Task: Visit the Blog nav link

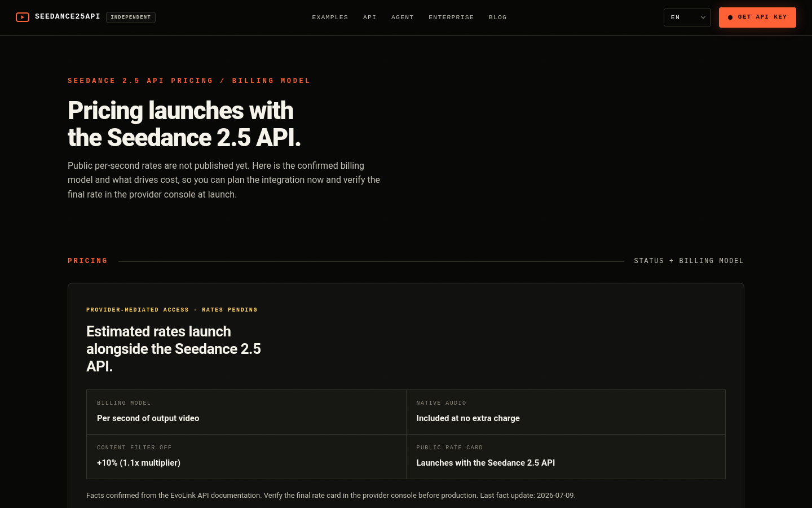Action: 498,17
